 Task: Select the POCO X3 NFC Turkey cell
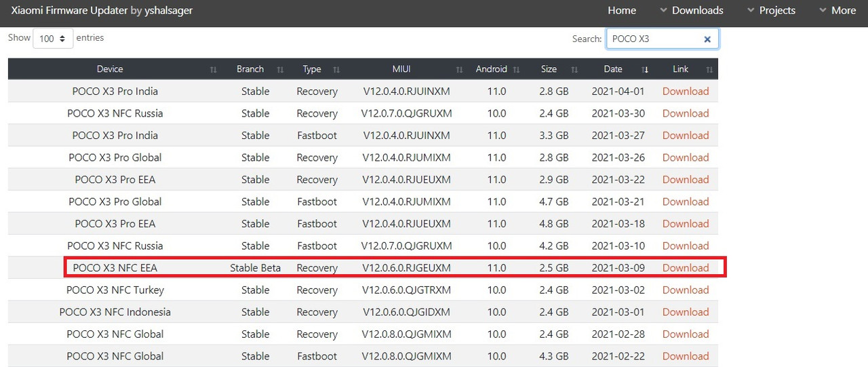(x=115, y=290)
